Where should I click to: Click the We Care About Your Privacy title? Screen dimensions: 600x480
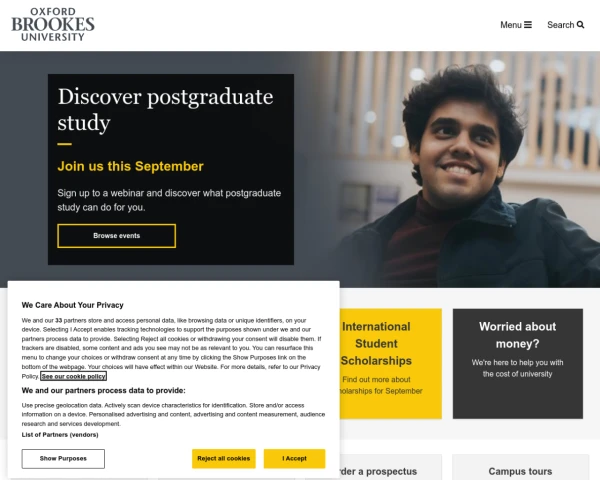(73, 304)
